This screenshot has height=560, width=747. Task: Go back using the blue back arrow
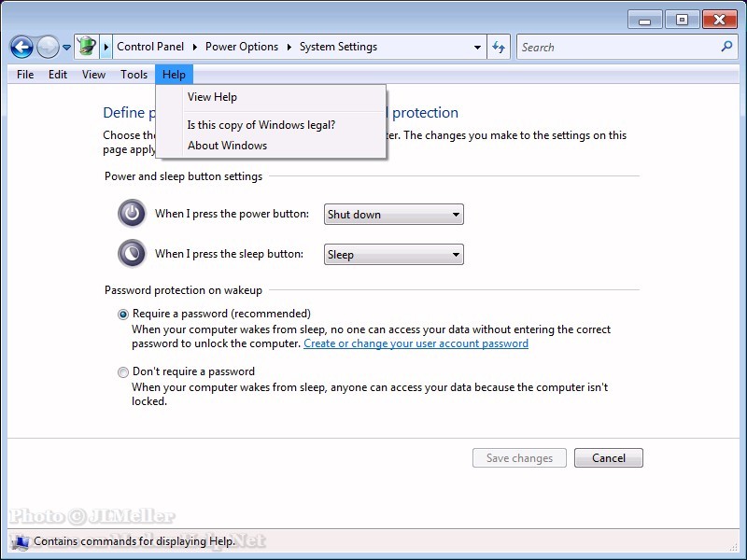tap(21, 48)
